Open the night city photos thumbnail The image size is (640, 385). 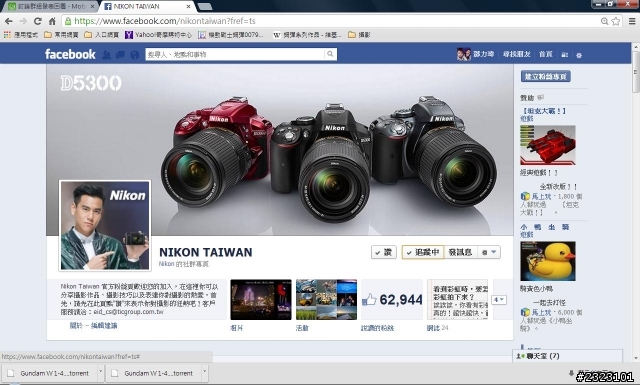click(261, 299)
